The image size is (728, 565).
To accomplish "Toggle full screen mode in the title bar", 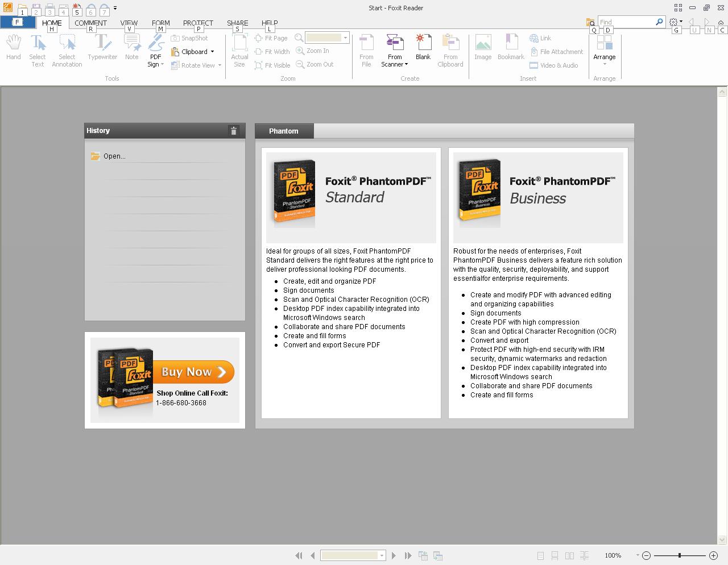I will tap(678, 8).
